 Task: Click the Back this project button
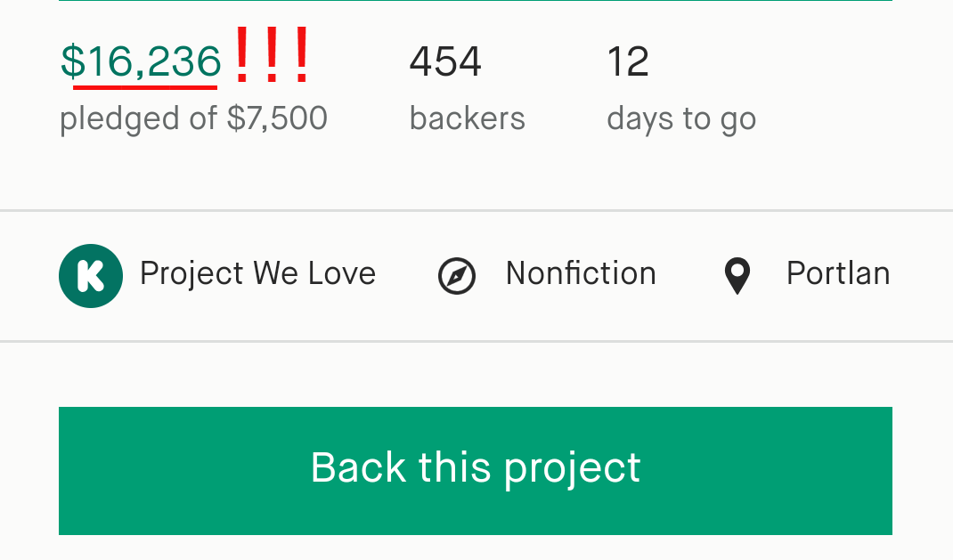point(476,471)
